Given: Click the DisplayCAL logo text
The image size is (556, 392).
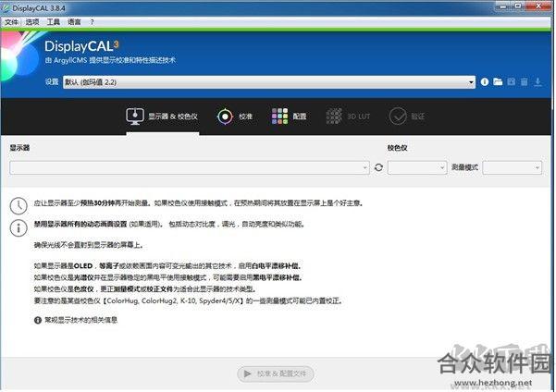Looking at the screenshot, I should pyautogui.click(x=81, y=46).
